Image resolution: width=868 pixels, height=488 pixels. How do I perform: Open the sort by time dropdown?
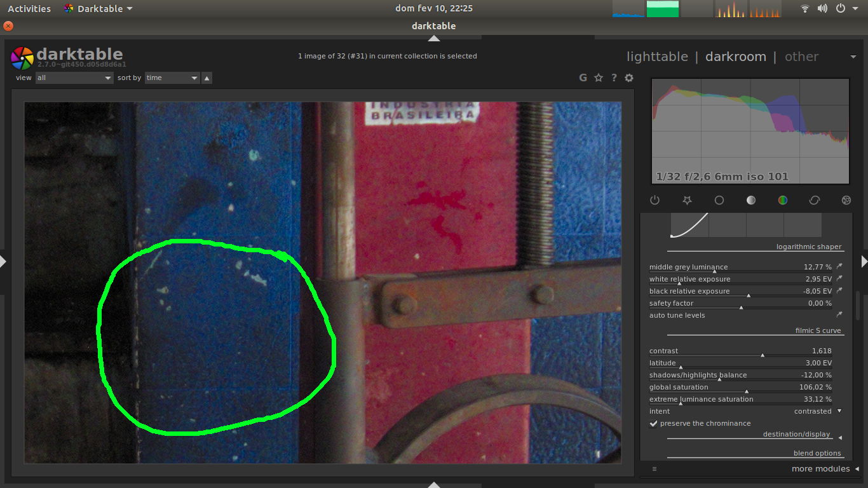tap(172, 78)
